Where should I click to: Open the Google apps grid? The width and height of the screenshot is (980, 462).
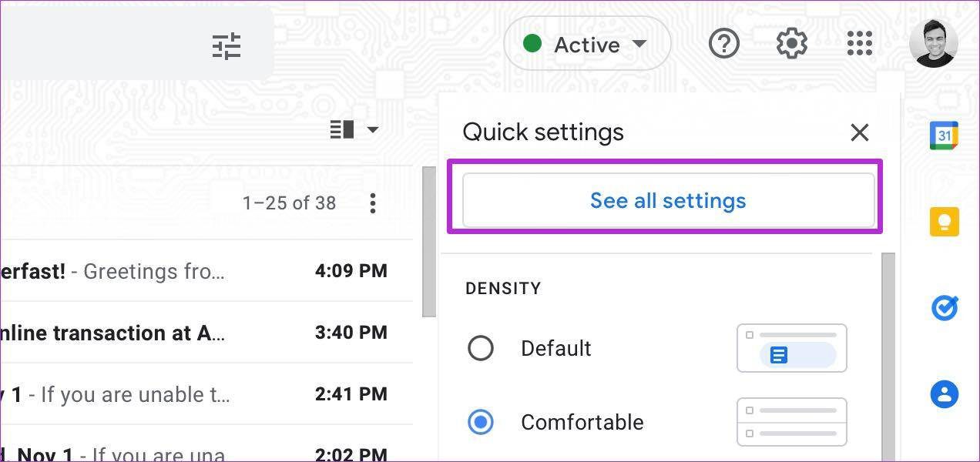(859, 44)
